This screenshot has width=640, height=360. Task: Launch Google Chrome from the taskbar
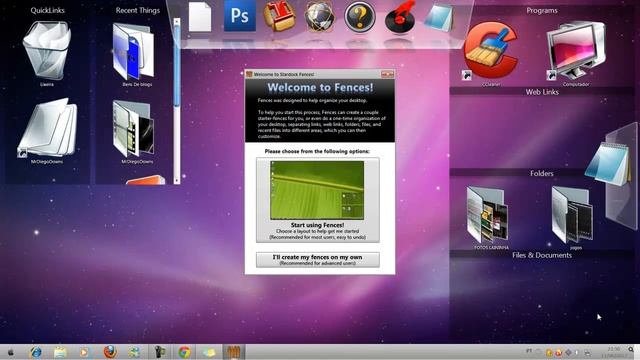[x=184, y=352]
